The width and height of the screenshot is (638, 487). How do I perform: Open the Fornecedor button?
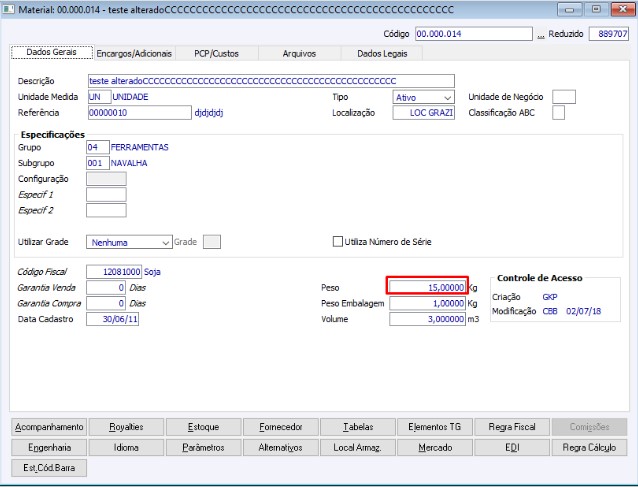pos(280,427)
